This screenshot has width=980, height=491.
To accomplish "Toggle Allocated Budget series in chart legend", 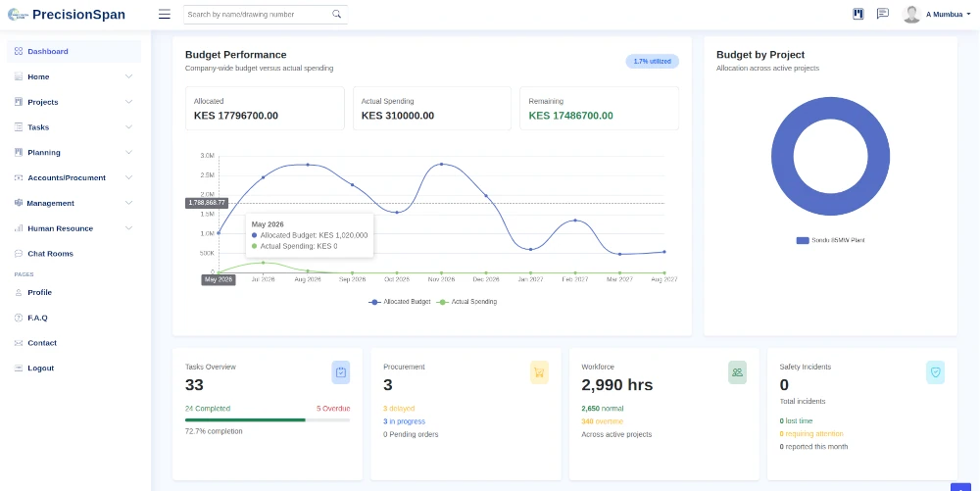I will [x=400, y=302].
